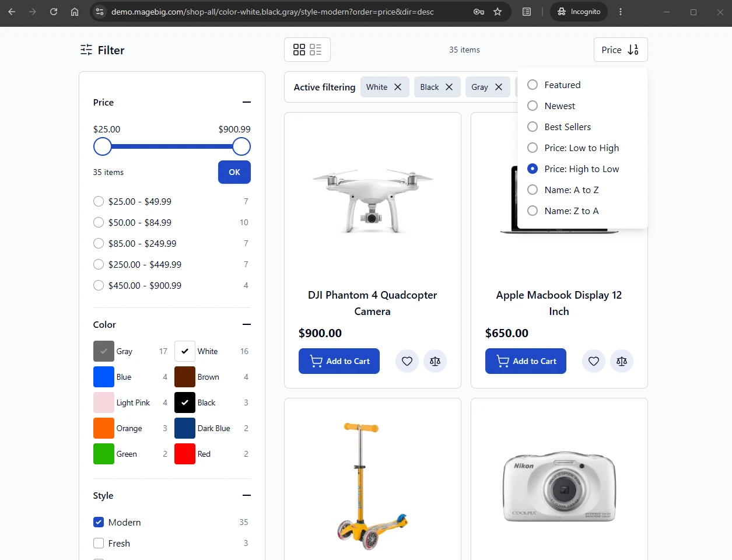Viewport: 732px width, 560px height.
Task: Click the minimum price slider handle
Action: (103, 146)
